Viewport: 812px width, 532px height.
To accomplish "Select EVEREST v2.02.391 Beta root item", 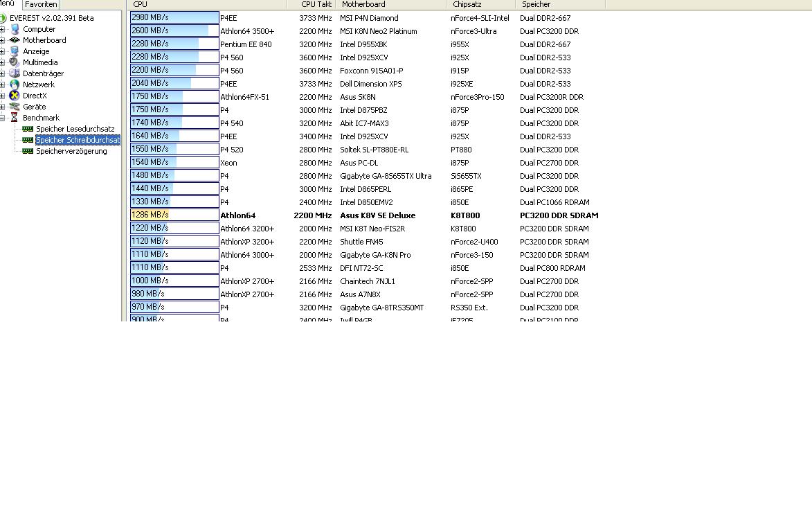I will [x=52, y=18].
